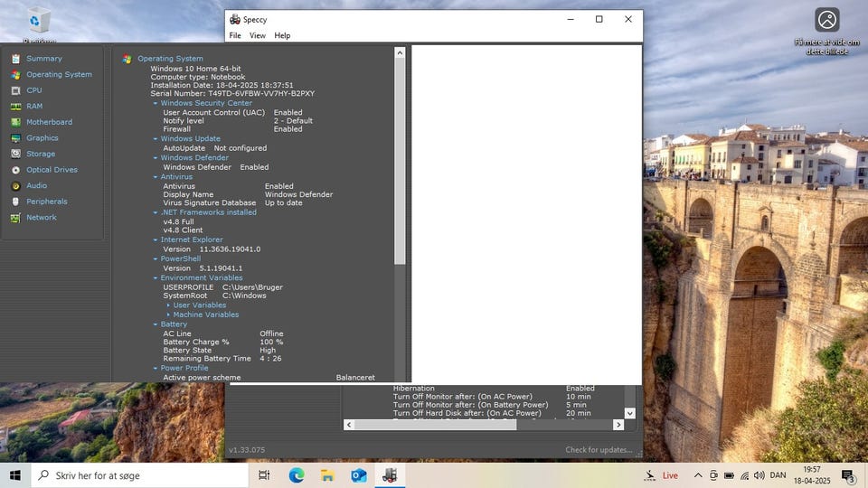Click the Summary icon in sidebar
The width and height of the screenshot is (868, 488).
15,59
